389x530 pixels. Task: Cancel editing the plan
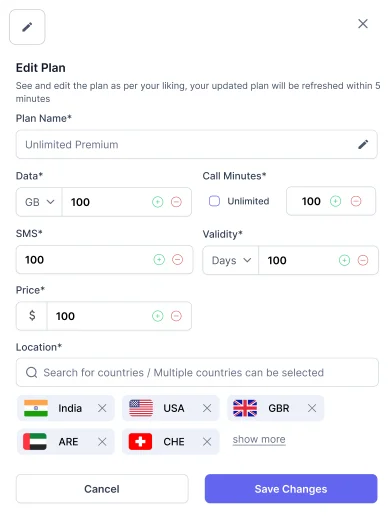[102, 489]
